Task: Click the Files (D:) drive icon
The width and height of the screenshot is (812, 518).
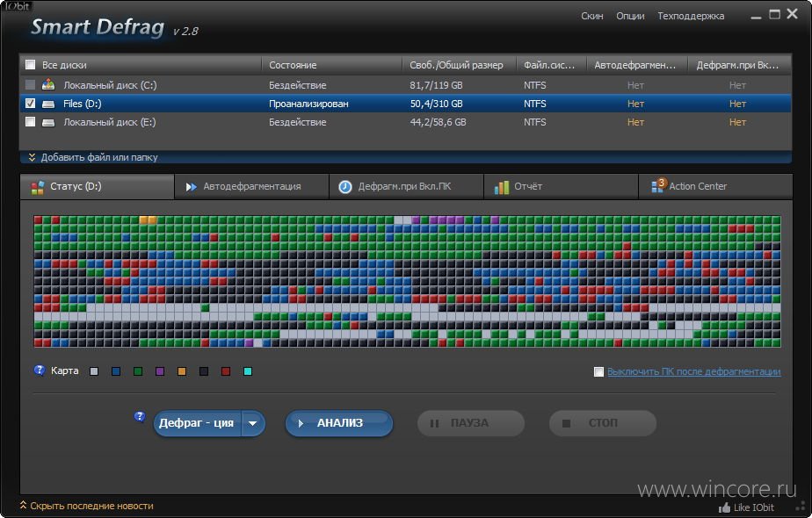Action: [48, 104]
